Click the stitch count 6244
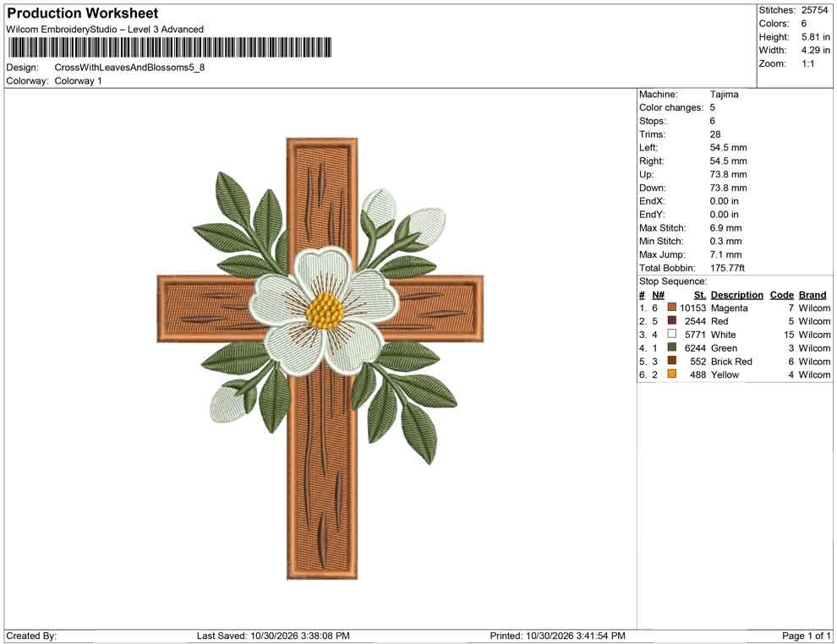The height and width of the screenshot is (644, 837). pyautogui.click(x=695, y=348)
